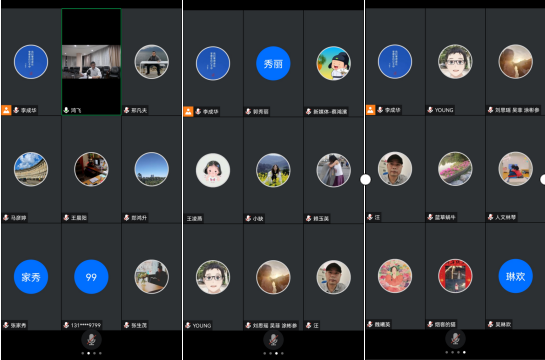
Task: Toggle the microphone mute button on middle screen
Action: click(x=273, y=339)
